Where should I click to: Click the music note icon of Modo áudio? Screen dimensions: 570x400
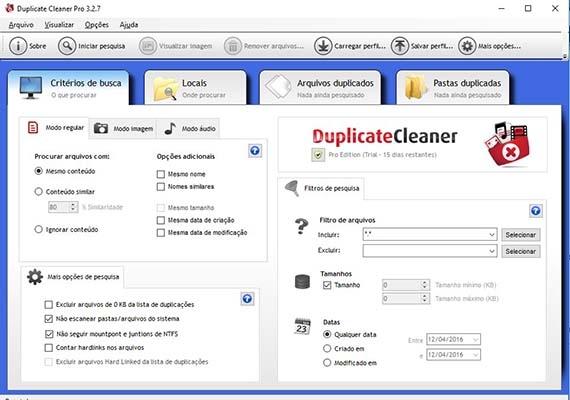pos(170,128)
